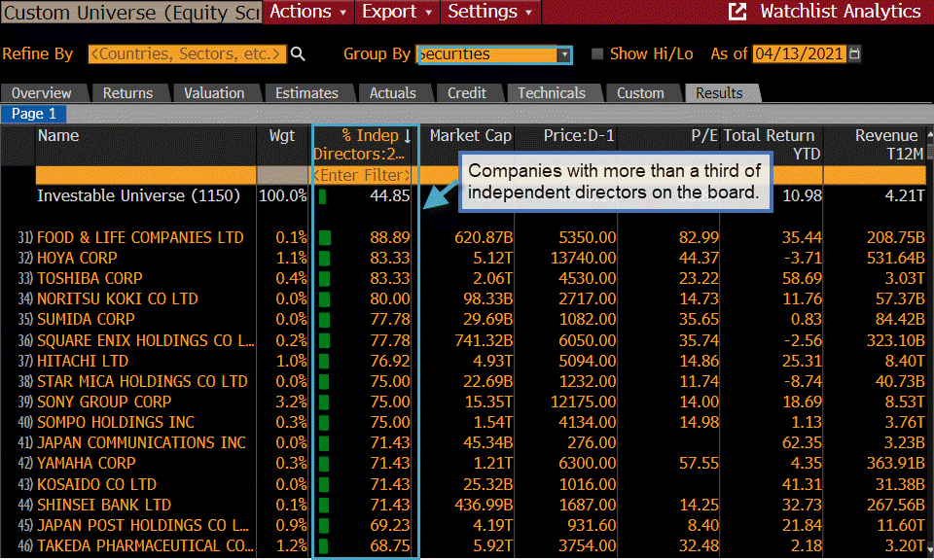The height and width of the screenshot is (560, 934).
Task: Click the Name column header
Action: [58, 136]
